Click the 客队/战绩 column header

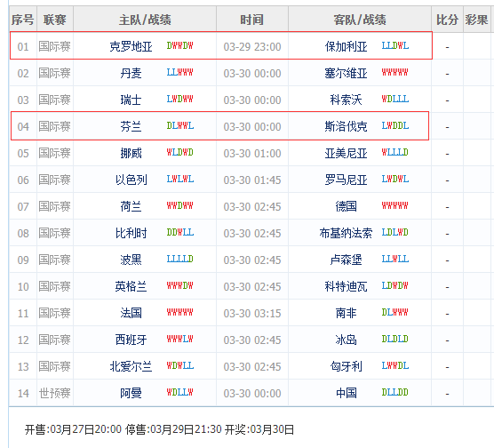point(360,20)
